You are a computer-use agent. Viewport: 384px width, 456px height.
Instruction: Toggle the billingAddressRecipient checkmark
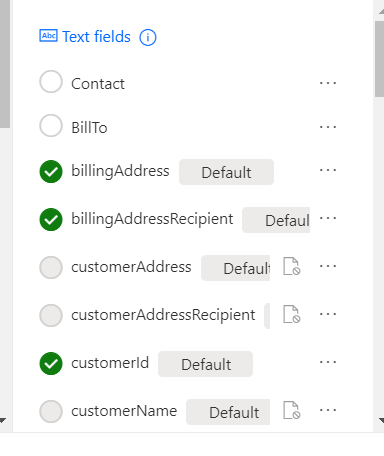tap(51, 219)
